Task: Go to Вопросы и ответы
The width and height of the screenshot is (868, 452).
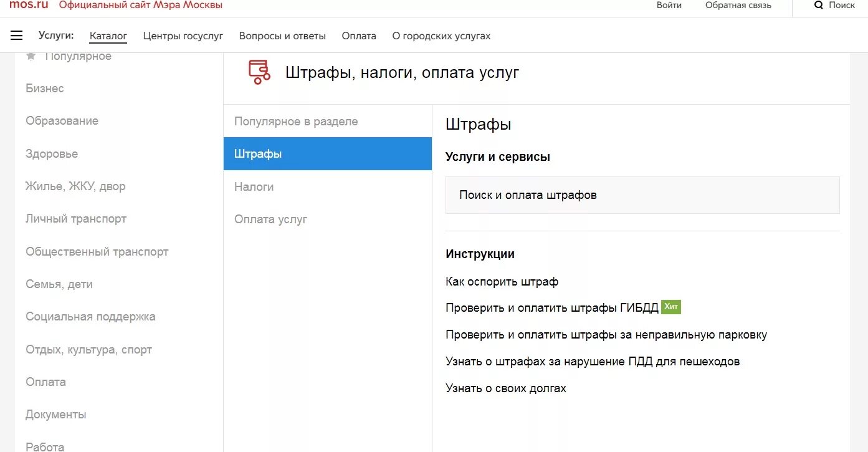Action: pyautogui.click(x=282, y=36)
